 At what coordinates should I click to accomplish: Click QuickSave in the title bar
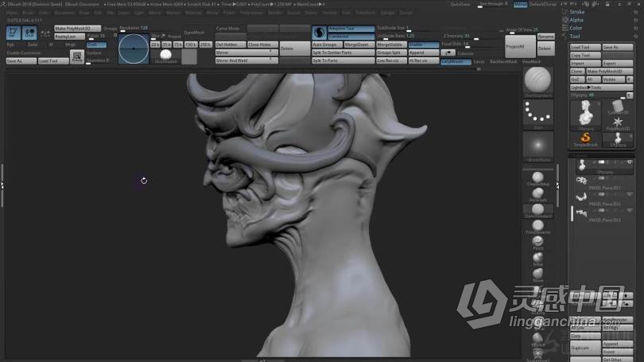460,4
